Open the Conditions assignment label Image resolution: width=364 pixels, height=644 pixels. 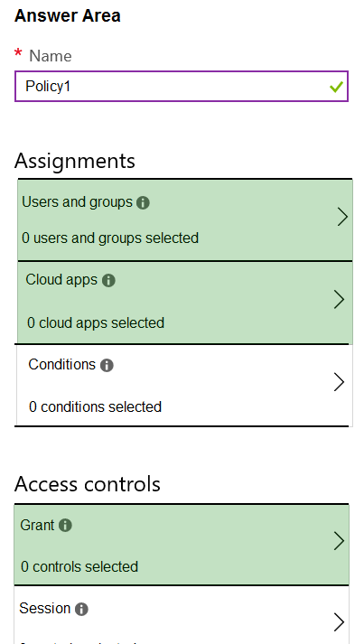pos(62,365)
